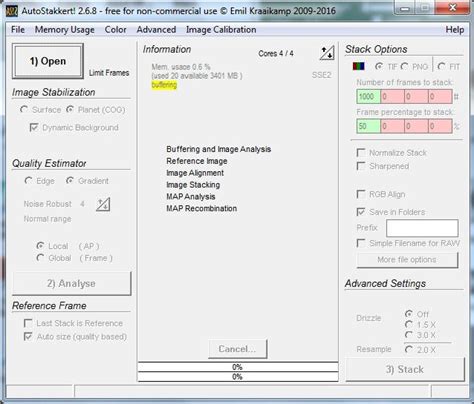Enable the Normalize Stack checkbox
The image size is (474, 404).
(x=361, y=153)
